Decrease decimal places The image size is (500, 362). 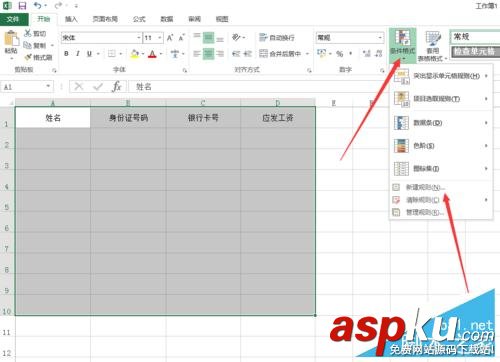[x=378, y=53]
